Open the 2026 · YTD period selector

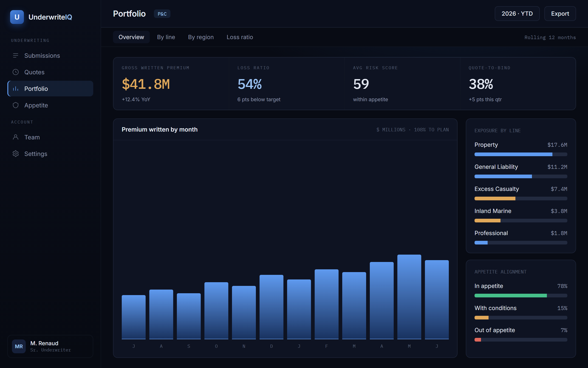click(x=517, y=14)
